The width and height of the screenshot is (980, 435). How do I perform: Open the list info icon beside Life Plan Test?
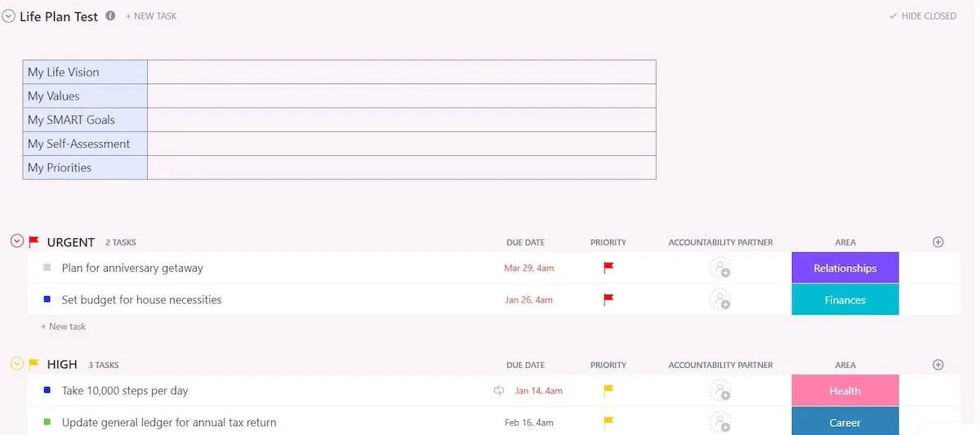[110, 16]
